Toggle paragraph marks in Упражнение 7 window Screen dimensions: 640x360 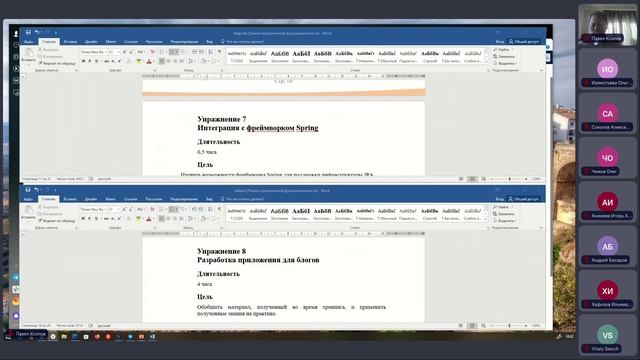coord(220,52)
